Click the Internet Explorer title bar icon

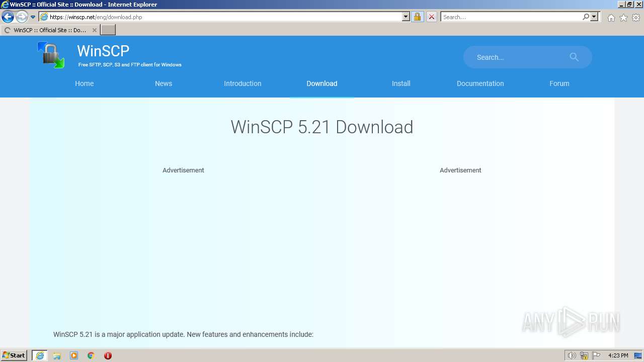point(5,5)
